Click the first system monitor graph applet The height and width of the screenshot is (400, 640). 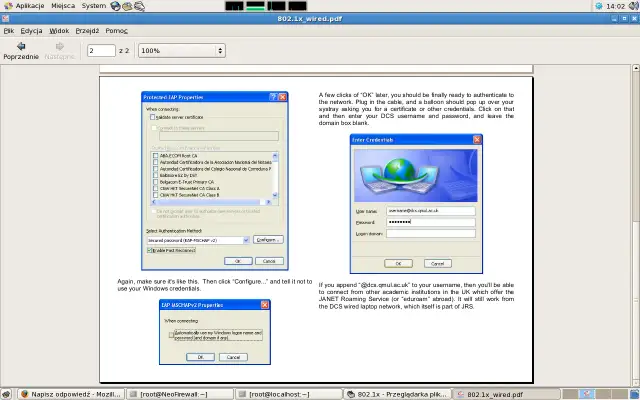234,6
